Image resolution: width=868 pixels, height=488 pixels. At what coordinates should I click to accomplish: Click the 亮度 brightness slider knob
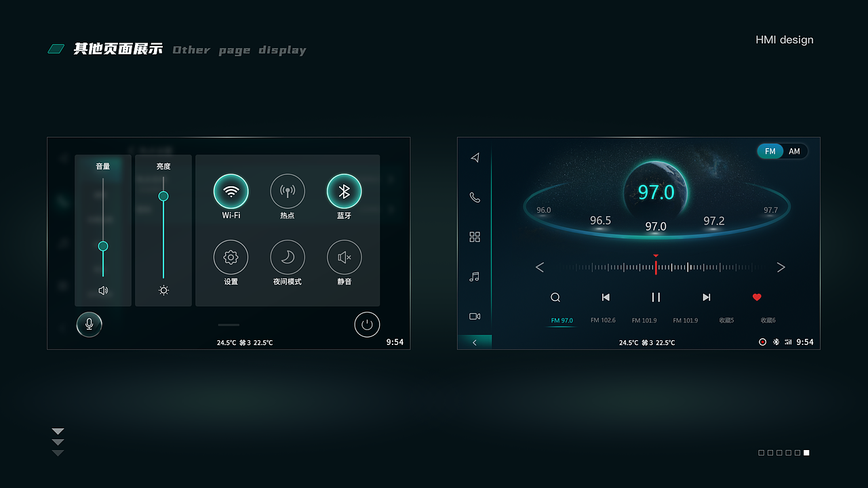(163, 196)
